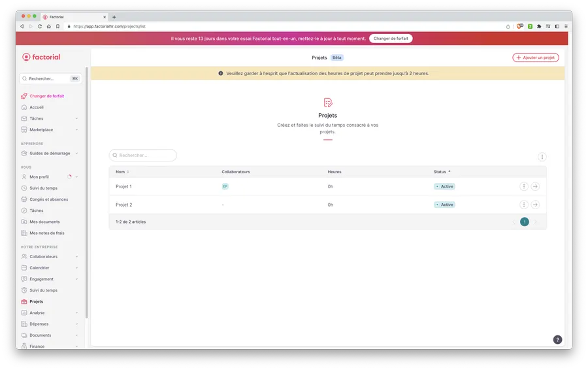Click the browser extensions puzzle icon
Screen dimensions: 588x370
pyautogui.click(x=539, y=27)
